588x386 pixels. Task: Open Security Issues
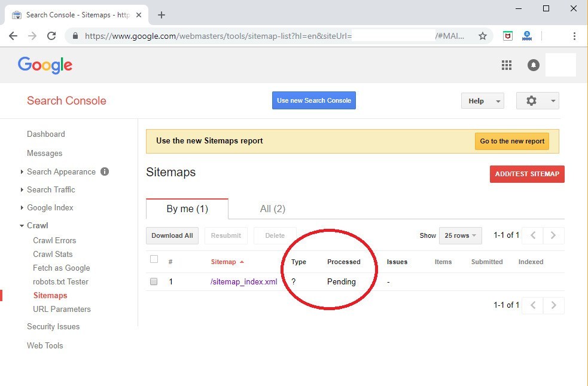point(53,326)
